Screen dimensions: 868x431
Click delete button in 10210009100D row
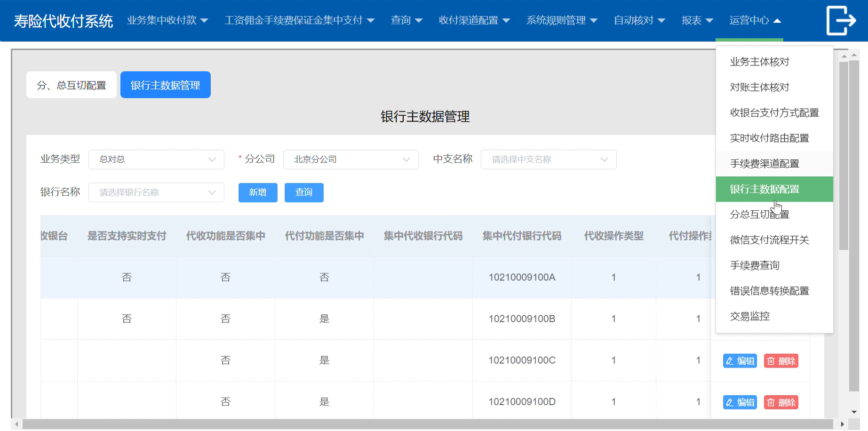tap(781, 402)
